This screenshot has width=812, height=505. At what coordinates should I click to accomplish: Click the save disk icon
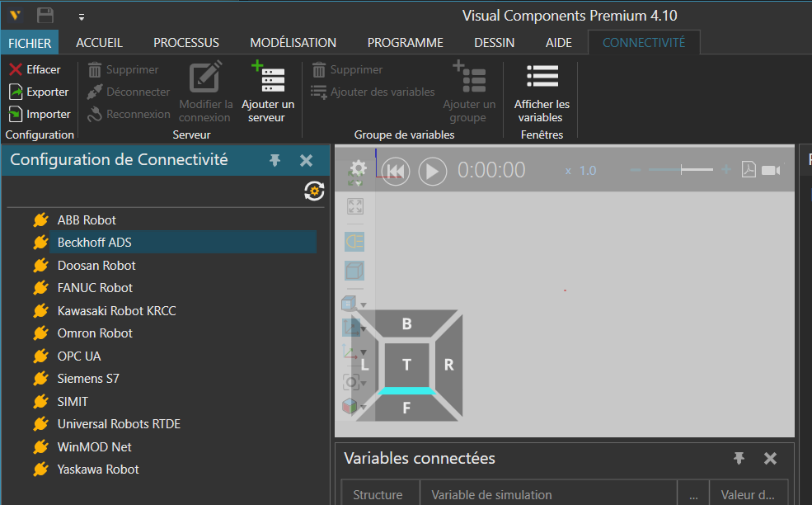pos(45,16)
